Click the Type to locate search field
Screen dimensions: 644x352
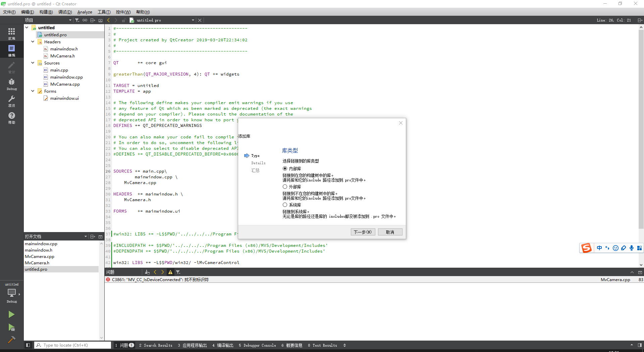(73, 345)
